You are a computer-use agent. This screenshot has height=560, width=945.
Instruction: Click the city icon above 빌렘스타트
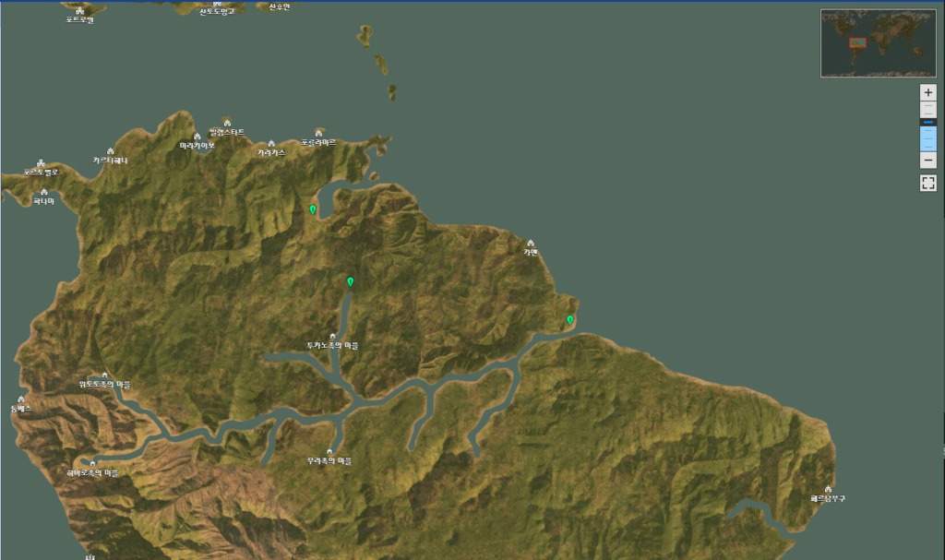tap(227, 123)
